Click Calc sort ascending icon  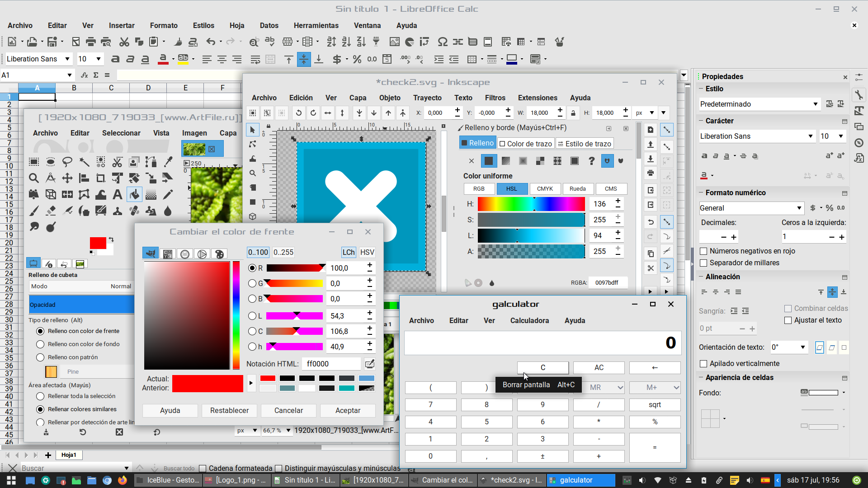coord(346,42)
